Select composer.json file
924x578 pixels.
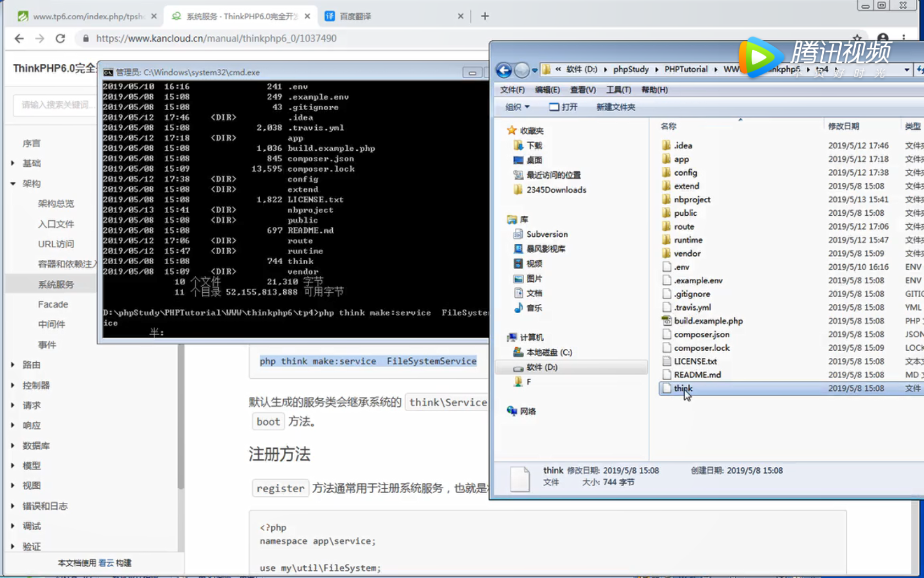(x=702, y=334)
